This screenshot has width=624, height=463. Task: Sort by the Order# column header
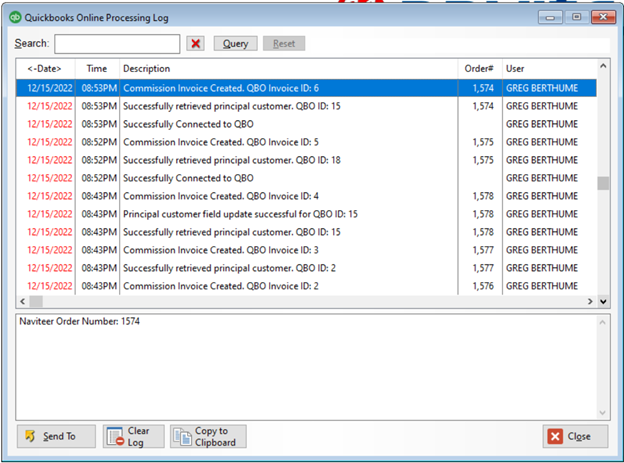coord(480,68)
